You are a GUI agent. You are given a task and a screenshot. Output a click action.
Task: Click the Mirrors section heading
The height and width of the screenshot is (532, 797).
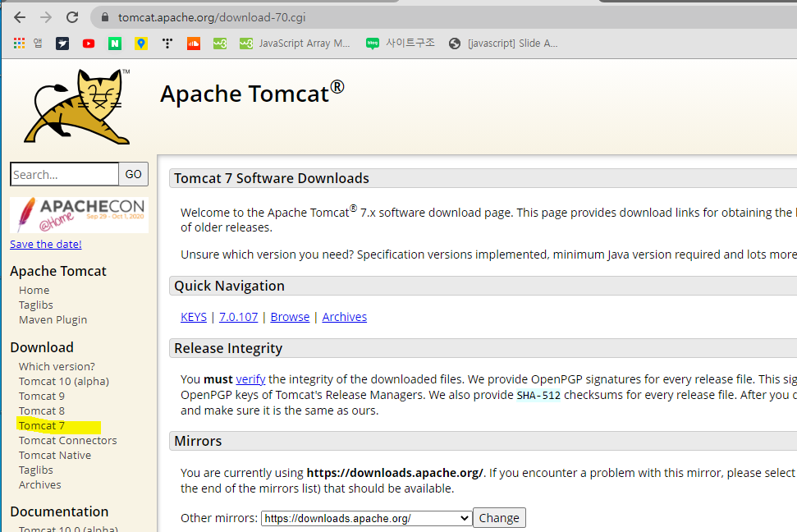click(x=198, y=441)
